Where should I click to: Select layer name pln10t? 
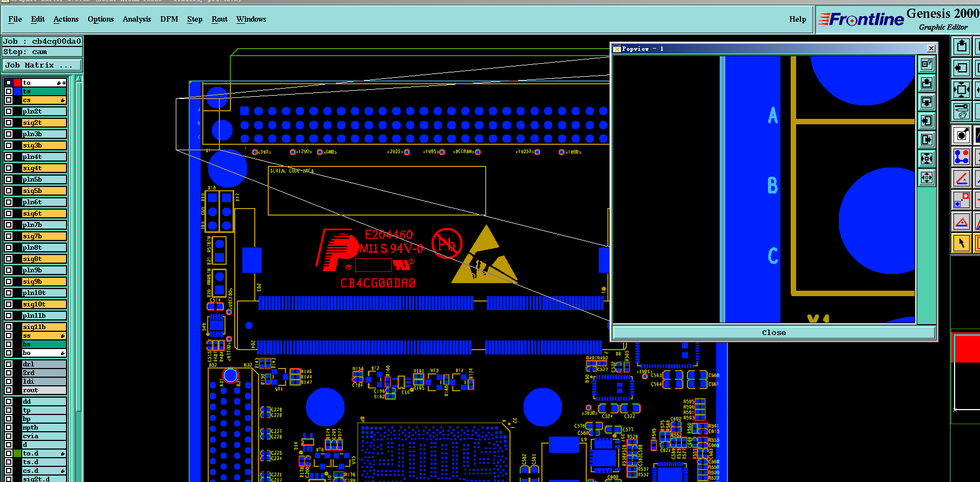click(x=44, y=293)
